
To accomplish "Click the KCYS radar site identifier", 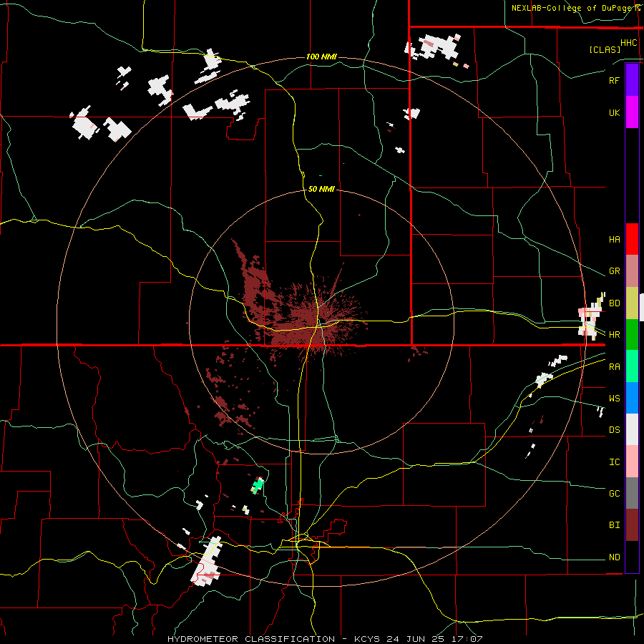I will pos(368,639).
